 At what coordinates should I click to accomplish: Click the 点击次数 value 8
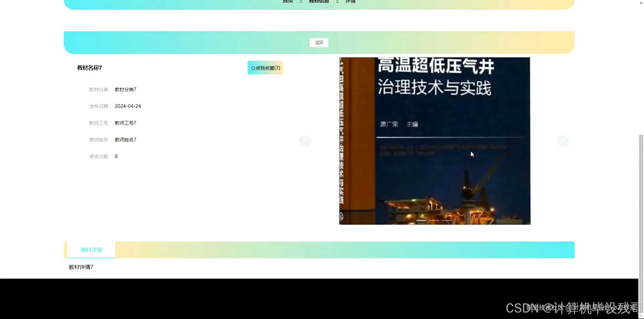click(116, 156)
